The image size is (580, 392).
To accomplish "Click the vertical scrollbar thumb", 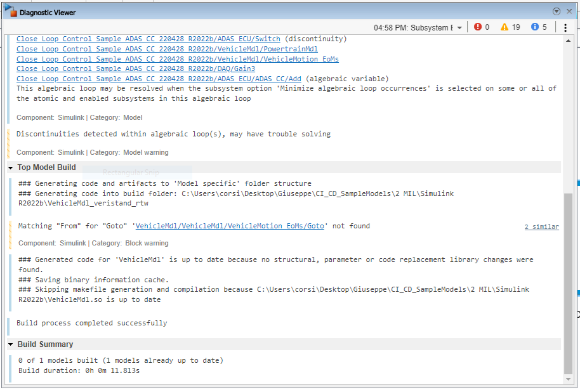I will pos(568,284).
